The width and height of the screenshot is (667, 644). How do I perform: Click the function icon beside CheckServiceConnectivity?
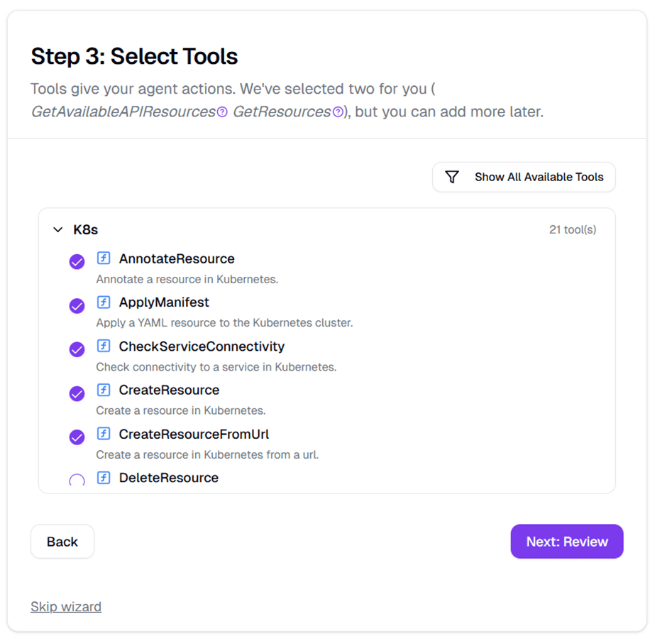click(x=104, y=346)
